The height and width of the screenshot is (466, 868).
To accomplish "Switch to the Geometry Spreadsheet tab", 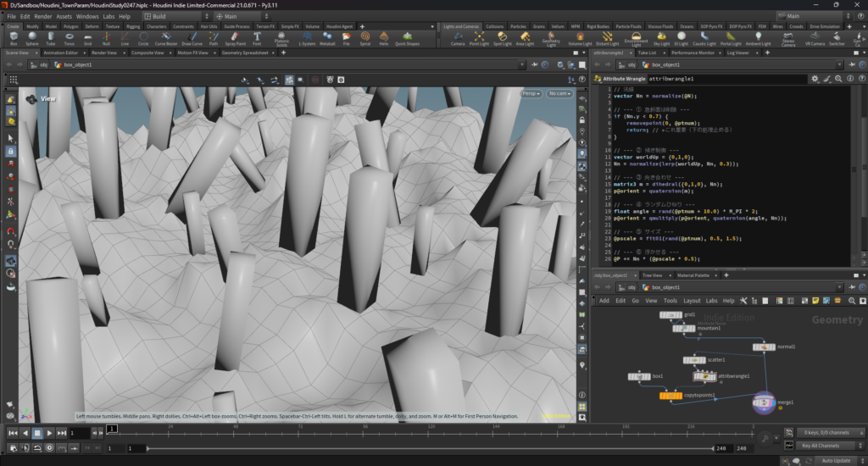I will [x=246, y=53].
